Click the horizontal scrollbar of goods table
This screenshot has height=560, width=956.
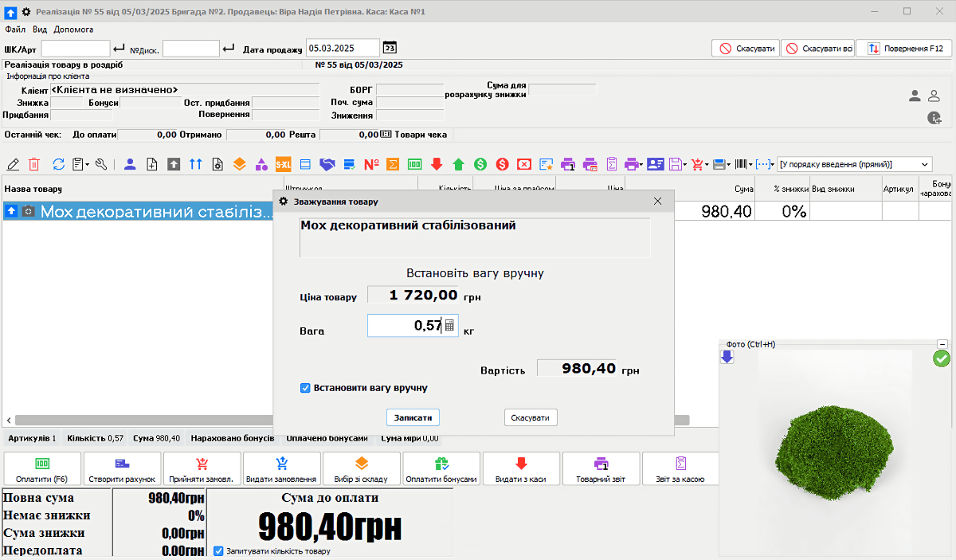(143, 420)
